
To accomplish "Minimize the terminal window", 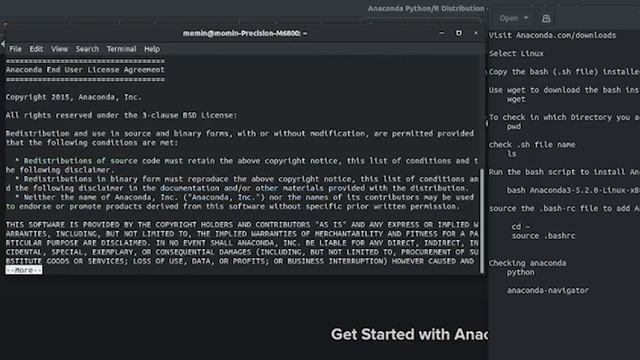I will point(442,33).
